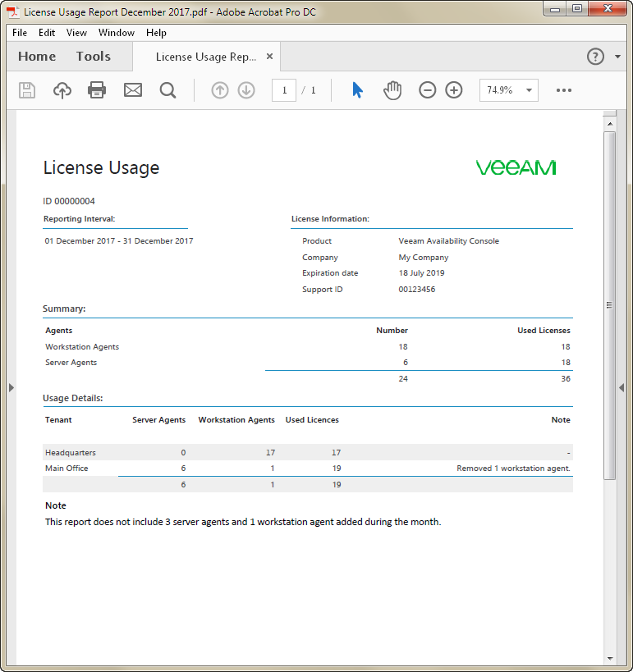
Task: Click the License Usage heading
Action: [x=101, y=167]
